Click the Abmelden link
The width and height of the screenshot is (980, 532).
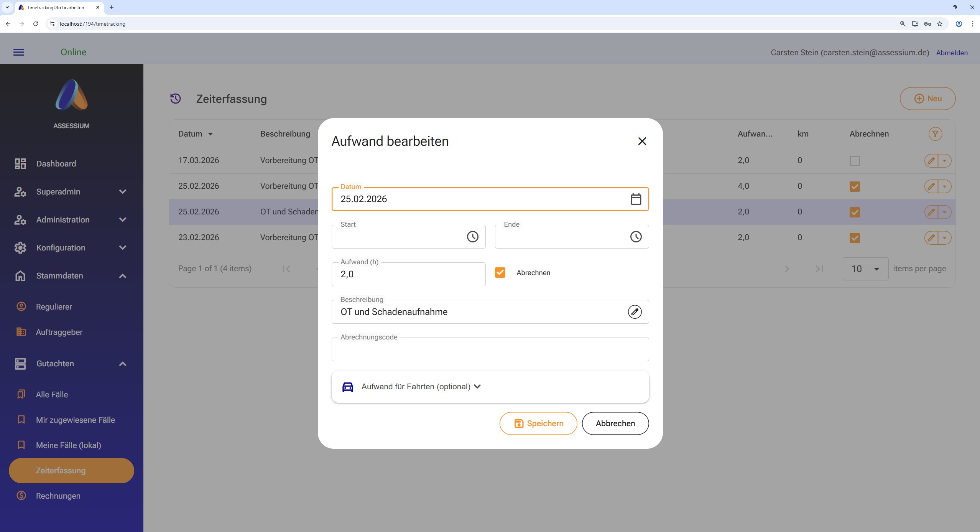tap(951, 53)
